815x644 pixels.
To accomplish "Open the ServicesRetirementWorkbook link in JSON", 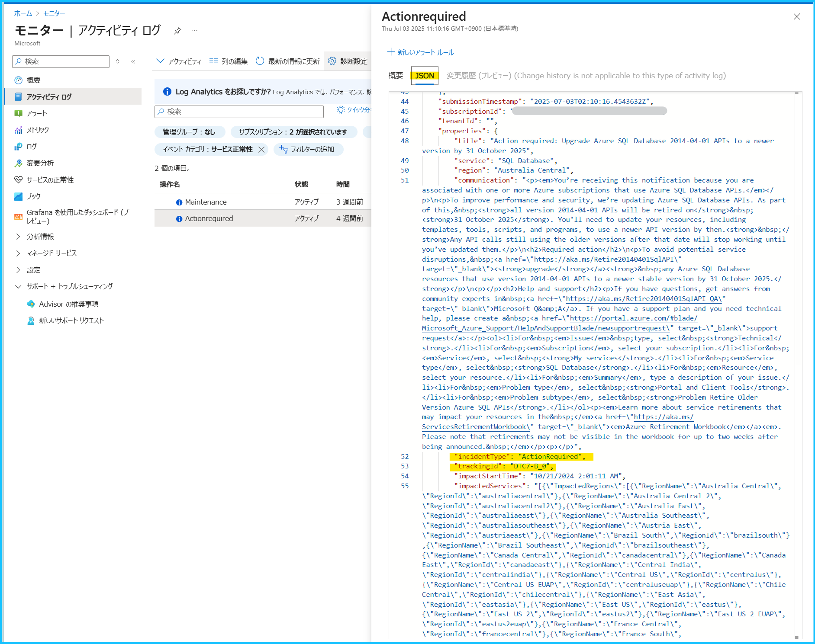I will pyautogui.click(x=476, y=427).
